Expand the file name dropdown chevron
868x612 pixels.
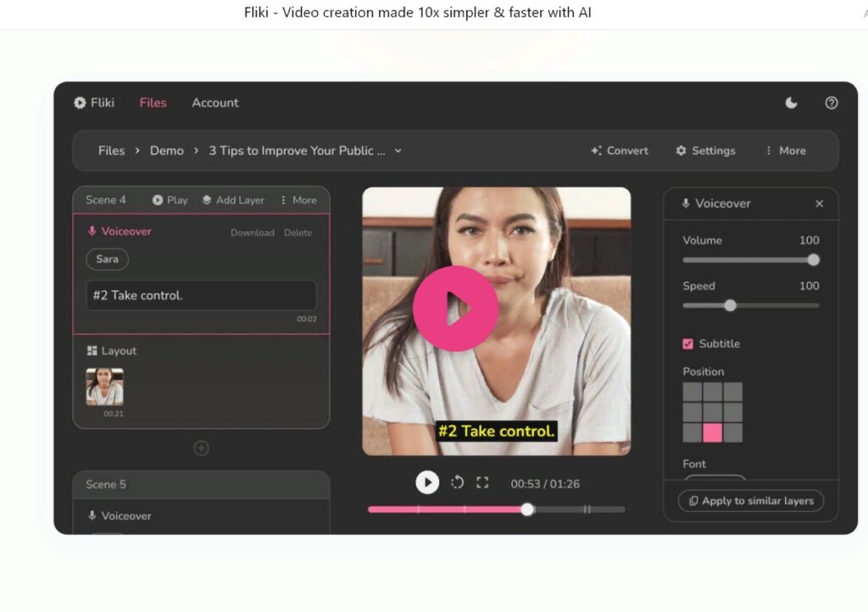pyautogui.click(x=398, y=151)
